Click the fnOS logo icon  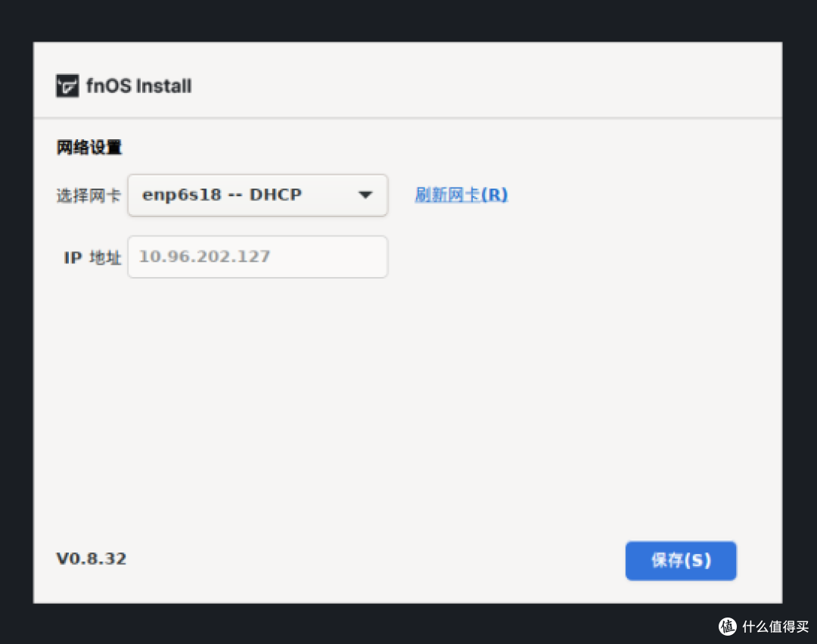pos(67,86)
